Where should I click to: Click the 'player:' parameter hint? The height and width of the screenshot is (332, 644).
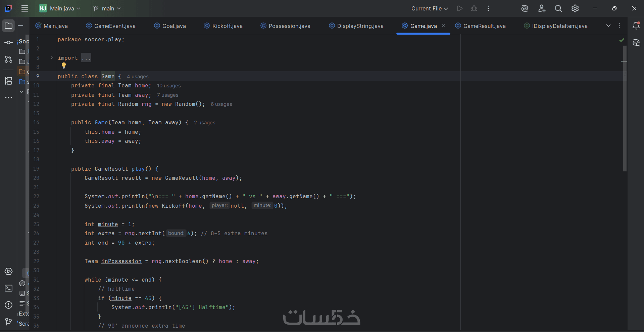coord(220,205)
